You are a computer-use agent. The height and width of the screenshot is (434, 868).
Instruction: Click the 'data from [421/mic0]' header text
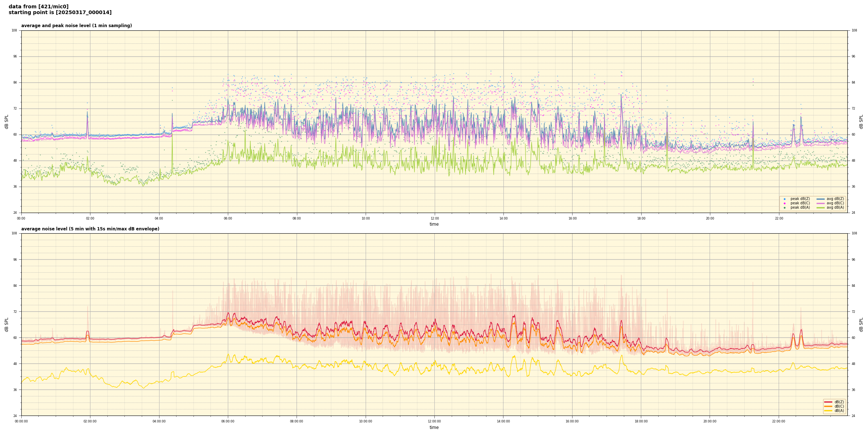coord(38,7)
